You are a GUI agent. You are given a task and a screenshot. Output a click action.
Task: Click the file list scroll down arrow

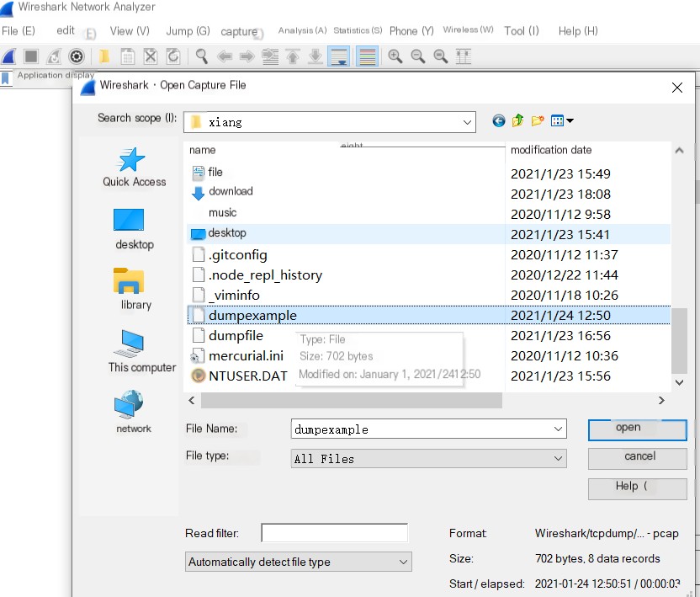pos(679,382)
